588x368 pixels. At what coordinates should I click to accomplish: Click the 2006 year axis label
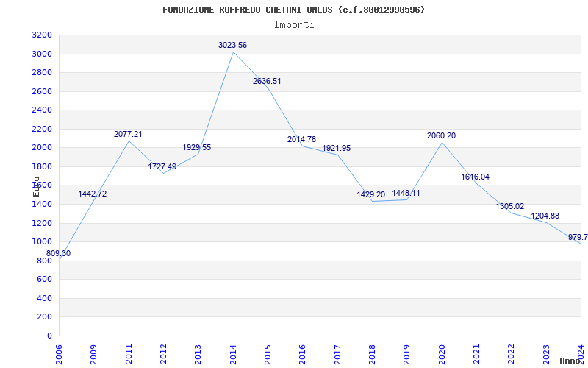pyautogui.click(x=59, y=355)
